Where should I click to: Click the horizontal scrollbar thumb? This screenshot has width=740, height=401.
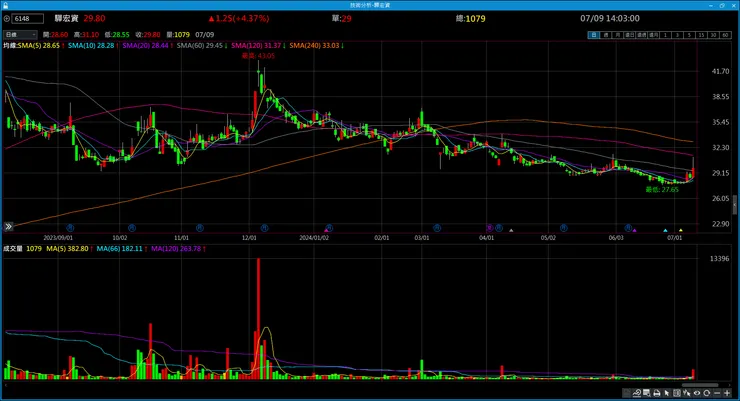700,385
